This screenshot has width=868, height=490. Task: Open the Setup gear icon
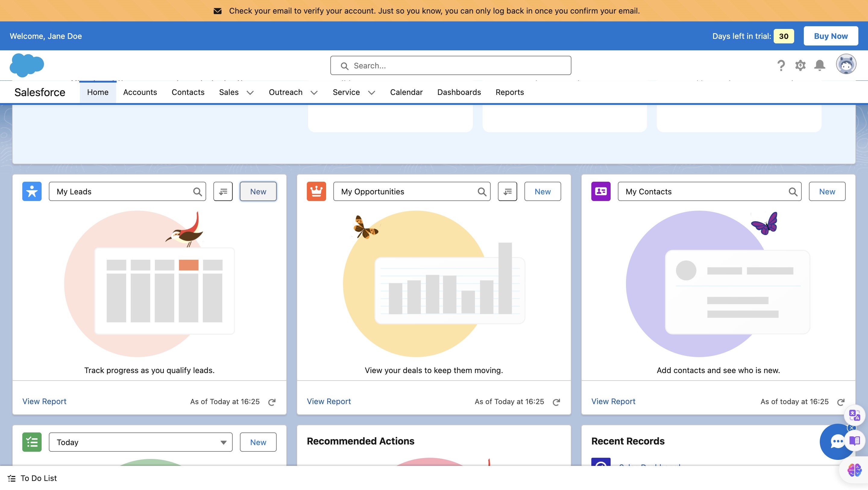(800, 65)
